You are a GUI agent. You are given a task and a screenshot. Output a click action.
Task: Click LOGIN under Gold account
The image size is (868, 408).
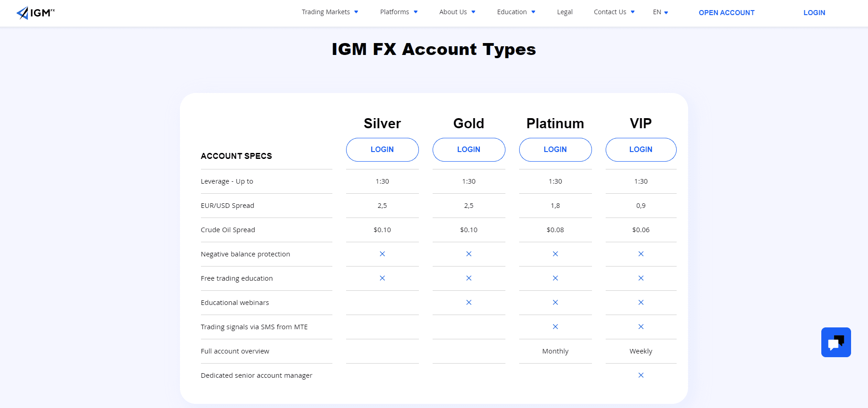click(469, 150)
